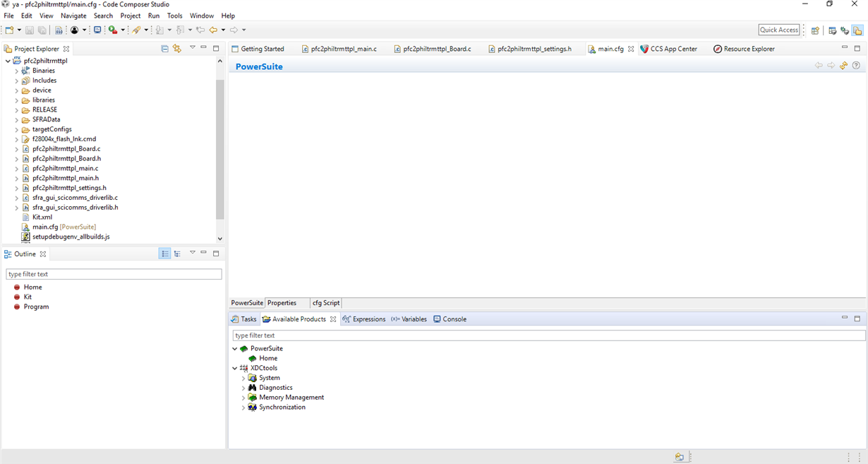Image resolution: width=868 pixels, height=464 pixels.
Task: Click the pen search toolbar icon
Action: click(x=136, y=30)
